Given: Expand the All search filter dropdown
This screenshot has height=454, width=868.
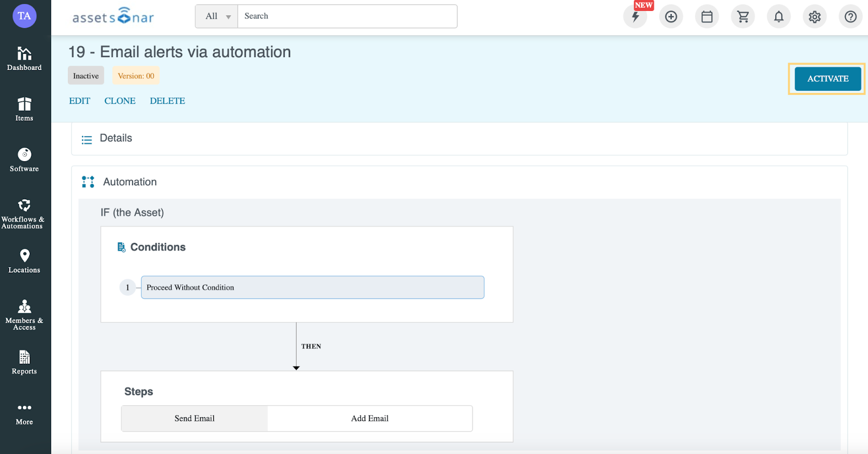Looking at the screenshot, I should point(217,16).
